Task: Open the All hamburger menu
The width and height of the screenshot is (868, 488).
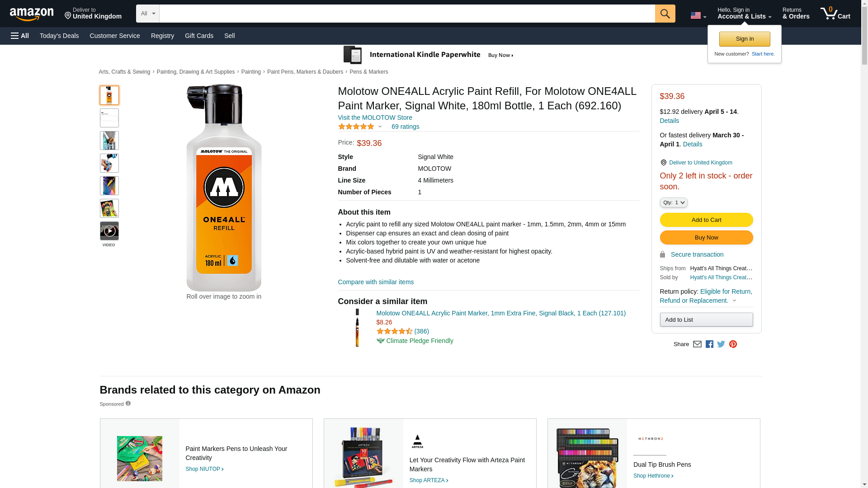Action: [x=20, y=36]
